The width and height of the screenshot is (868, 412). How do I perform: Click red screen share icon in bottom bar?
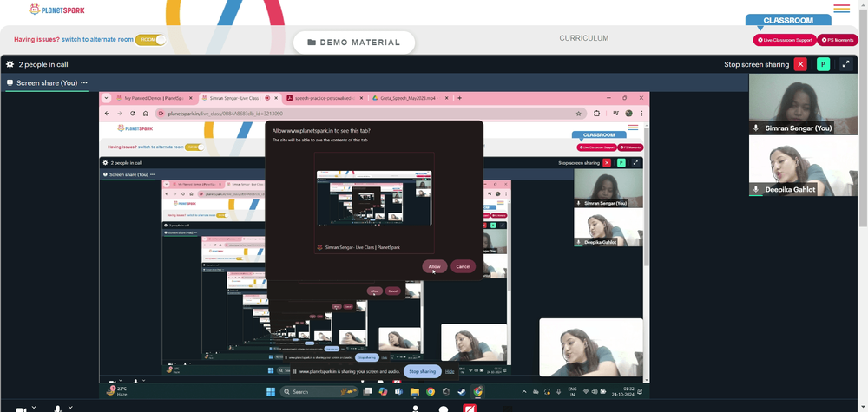[x=470, y=409]
